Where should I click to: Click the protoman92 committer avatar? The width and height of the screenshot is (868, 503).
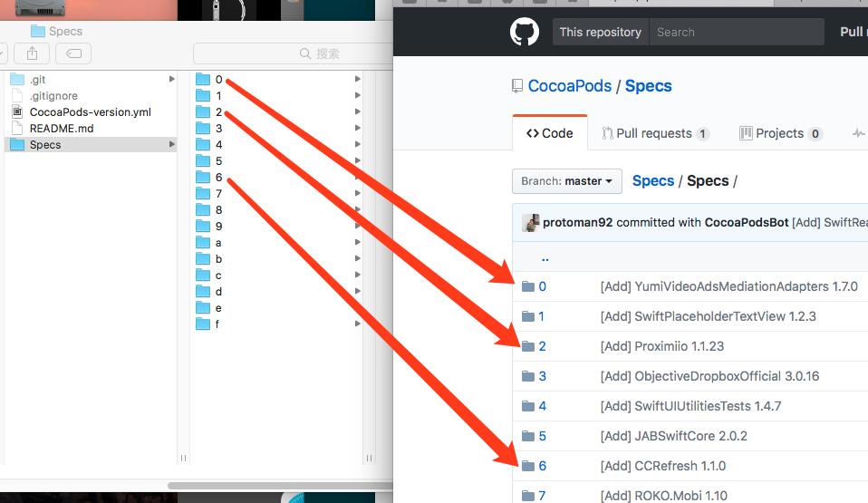[x=531, y=223]
